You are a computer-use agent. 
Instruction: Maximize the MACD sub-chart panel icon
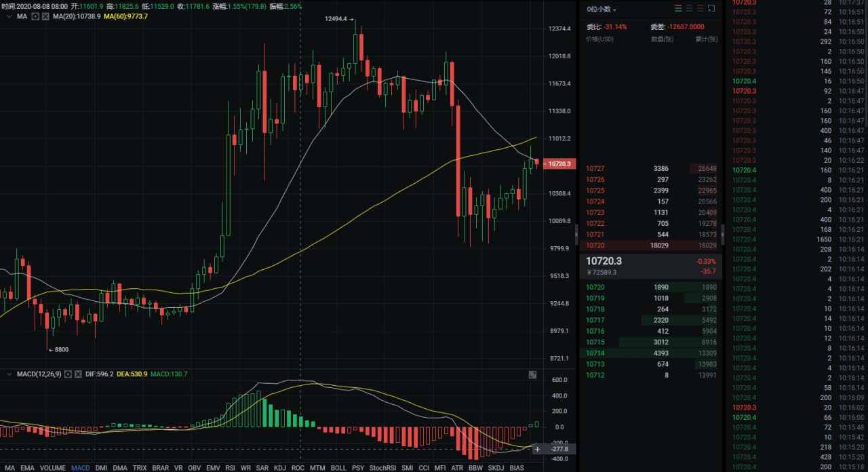point(532,374)
